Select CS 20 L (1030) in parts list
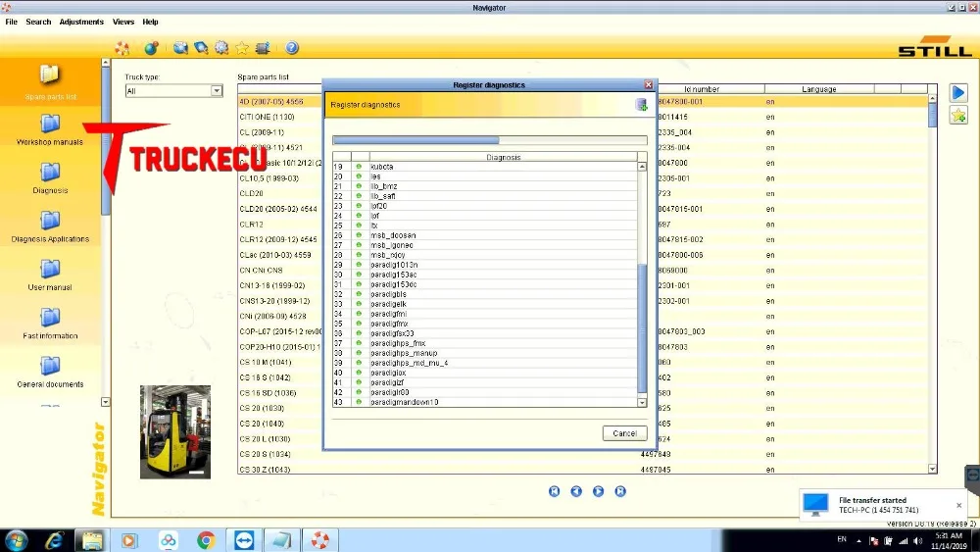980x552 pixels. pyautogui.click(x=265, y=439)
